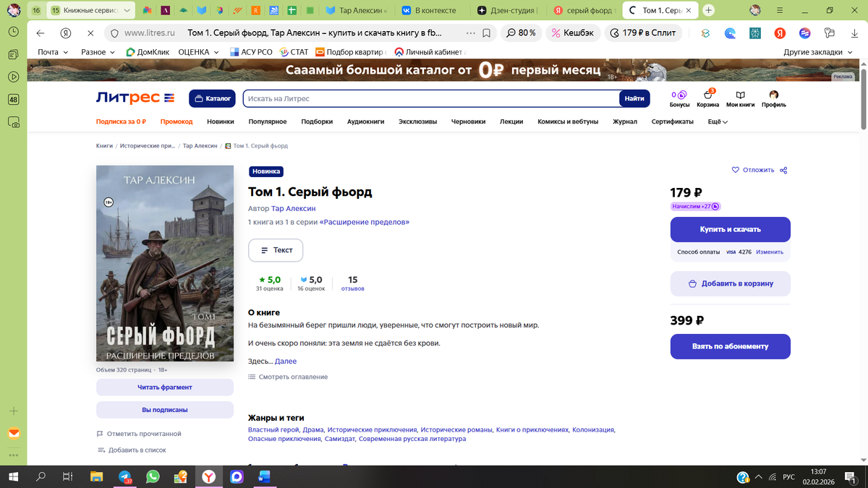This screenshot has height=488, width=868.
Task: Expand the ОЦЕНКА bookmarks folder
Action: pos(198,52)
